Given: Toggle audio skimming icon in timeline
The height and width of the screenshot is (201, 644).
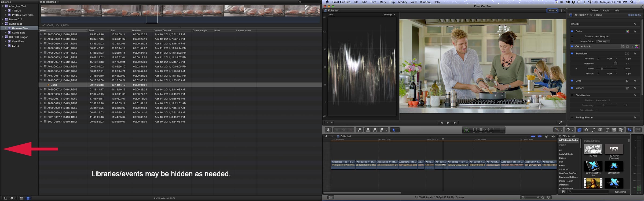Looking at the screenshot, I should click(x=540, y=136).
